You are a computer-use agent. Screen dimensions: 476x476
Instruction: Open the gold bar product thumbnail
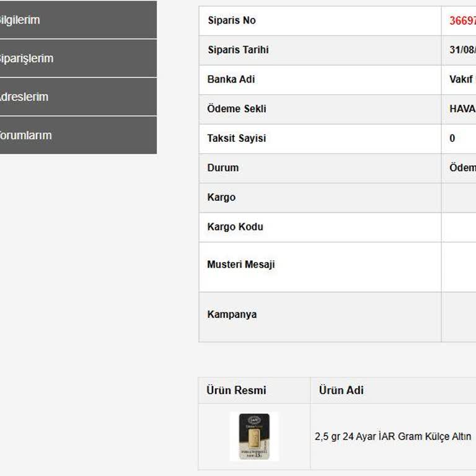pos(254,436)
